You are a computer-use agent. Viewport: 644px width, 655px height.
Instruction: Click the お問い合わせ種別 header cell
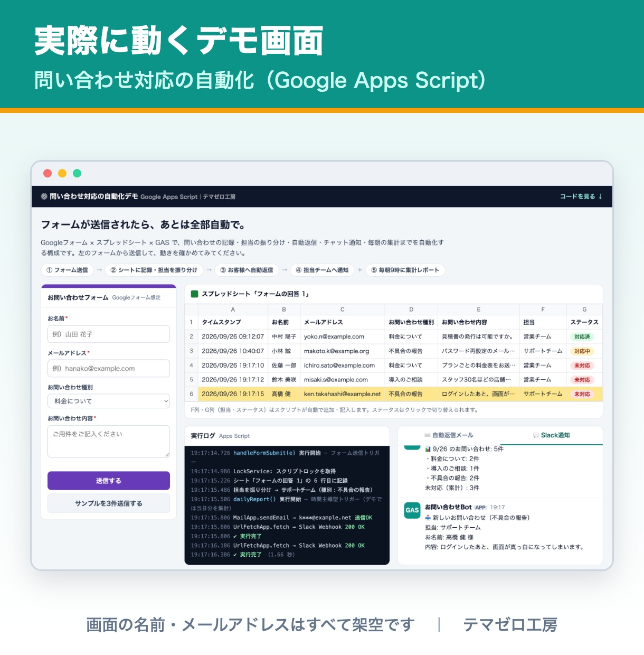tap(411, 322)
